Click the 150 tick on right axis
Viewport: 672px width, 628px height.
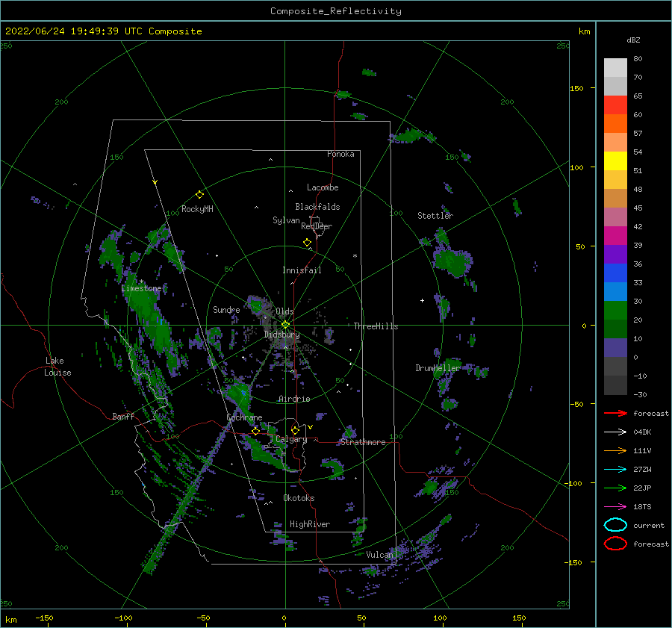[x=576, y=88]
